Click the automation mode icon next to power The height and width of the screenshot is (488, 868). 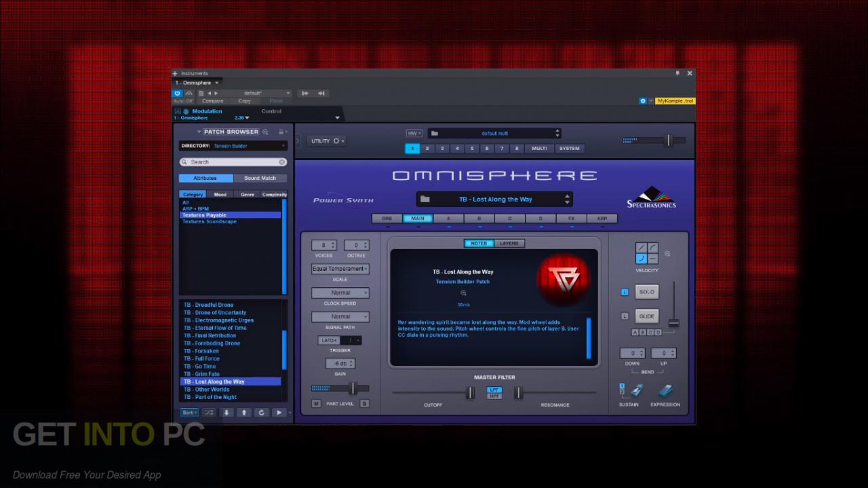pos(189,93)
